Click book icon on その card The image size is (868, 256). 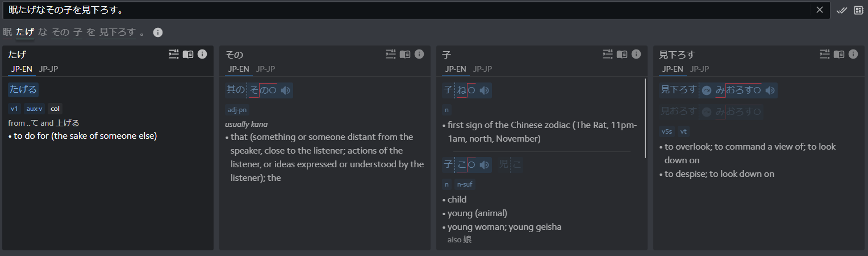point(405,54)
